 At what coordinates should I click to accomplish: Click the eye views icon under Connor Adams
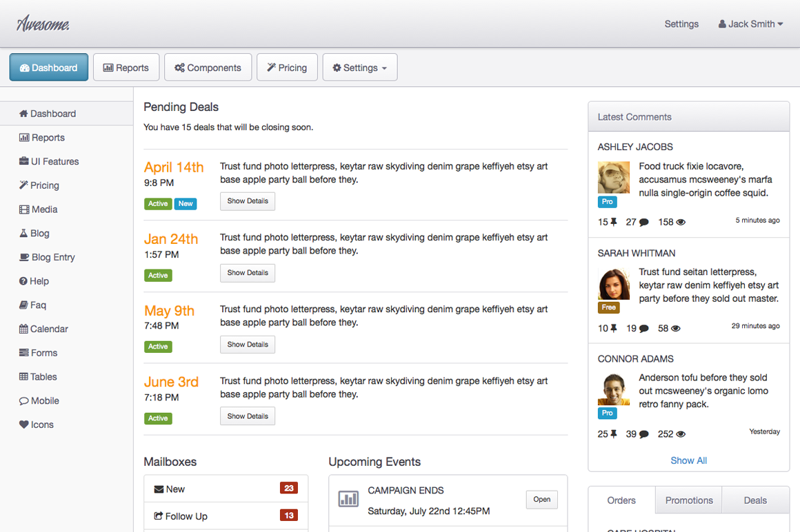point(681,434)
